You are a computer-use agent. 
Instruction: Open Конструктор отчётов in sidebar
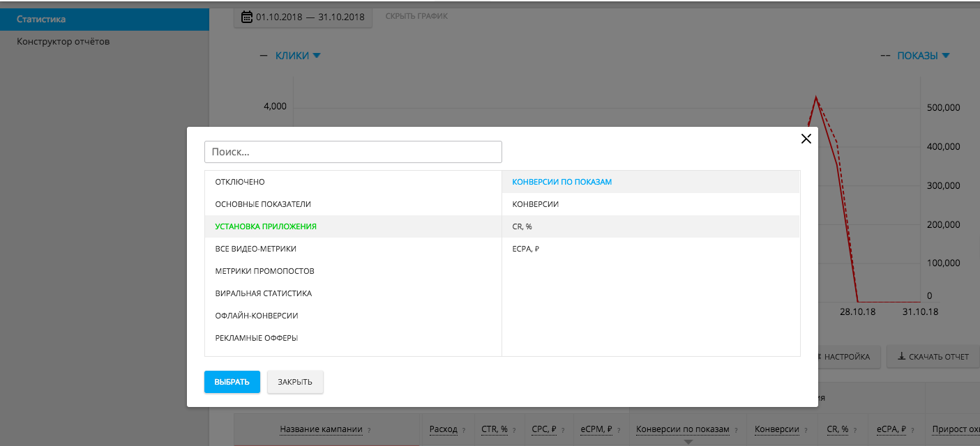coord(63,41)
